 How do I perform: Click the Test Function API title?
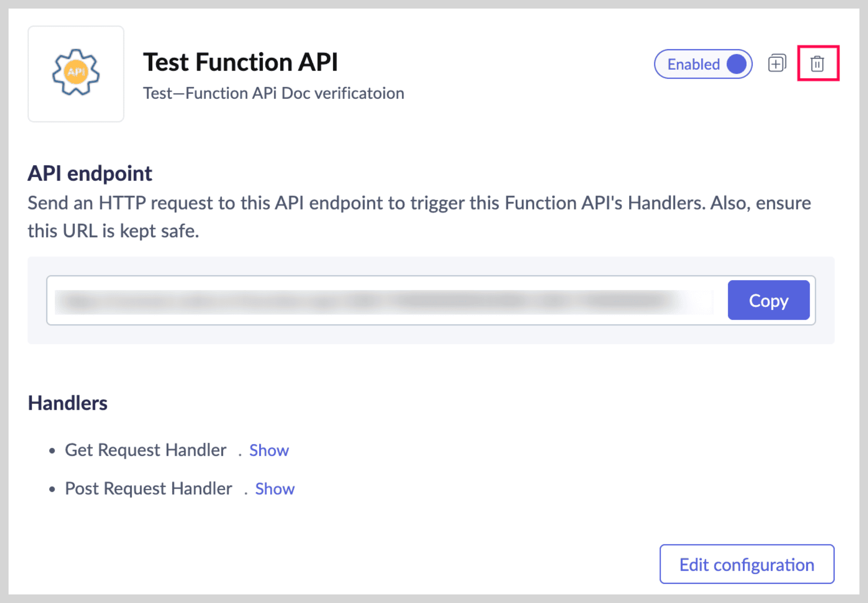[241, 62]
